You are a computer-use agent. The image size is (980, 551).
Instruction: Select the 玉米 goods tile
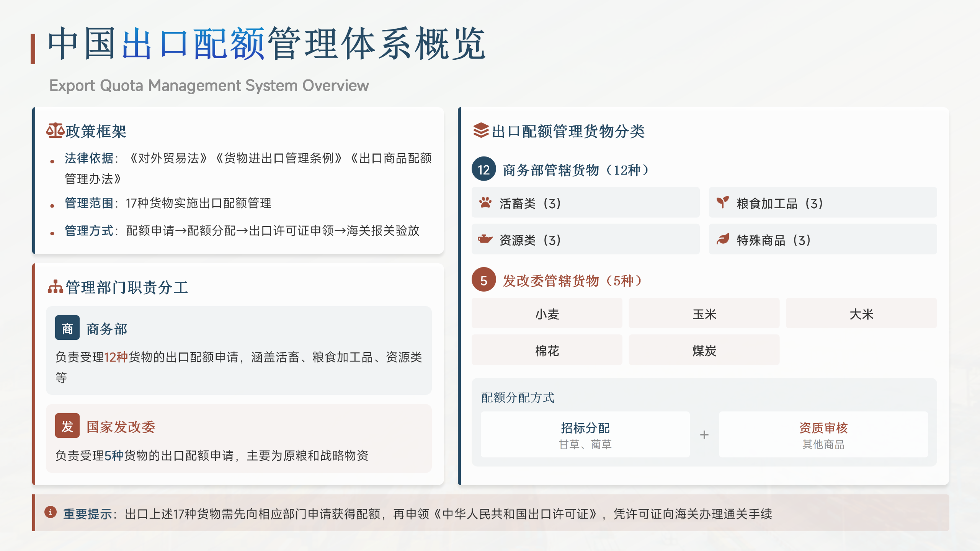[x=704, y=313]
